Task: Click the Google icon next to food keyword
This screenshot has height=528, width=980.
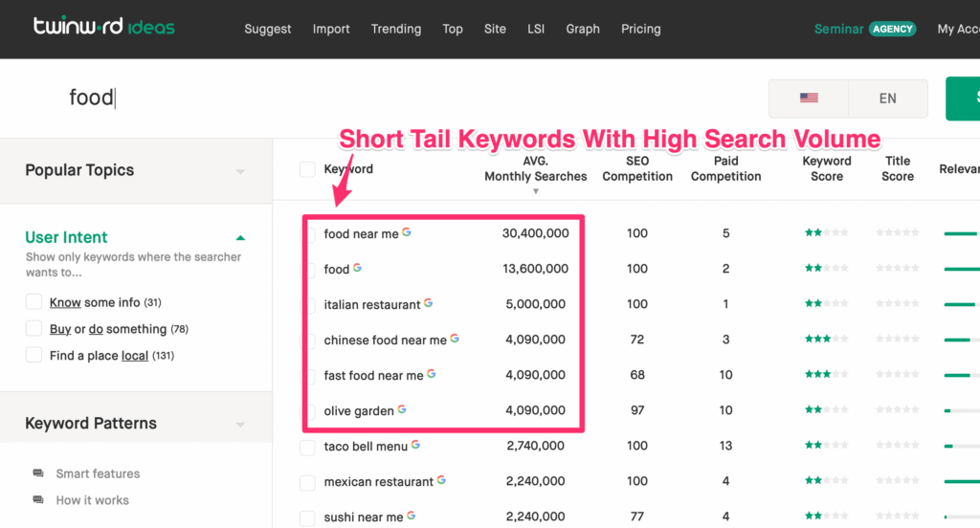Action: click(358, 268)
